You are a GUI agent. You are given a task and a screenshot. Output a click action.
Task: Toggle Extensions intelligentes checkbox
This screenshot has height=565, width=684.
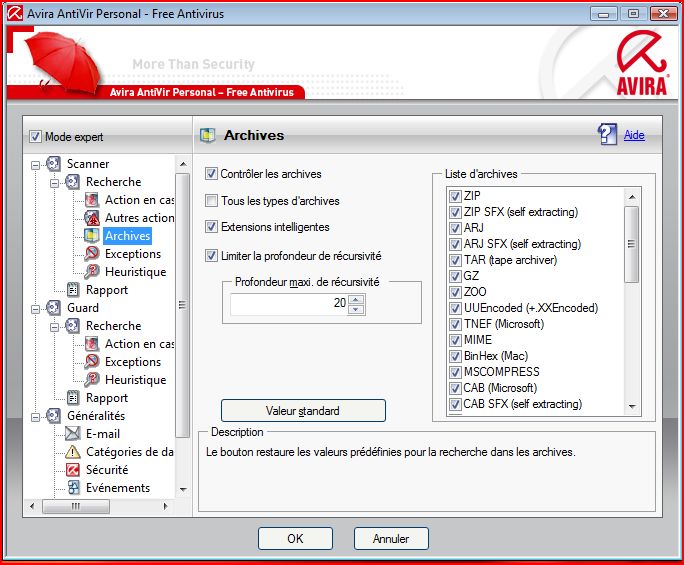coord(211,227)
